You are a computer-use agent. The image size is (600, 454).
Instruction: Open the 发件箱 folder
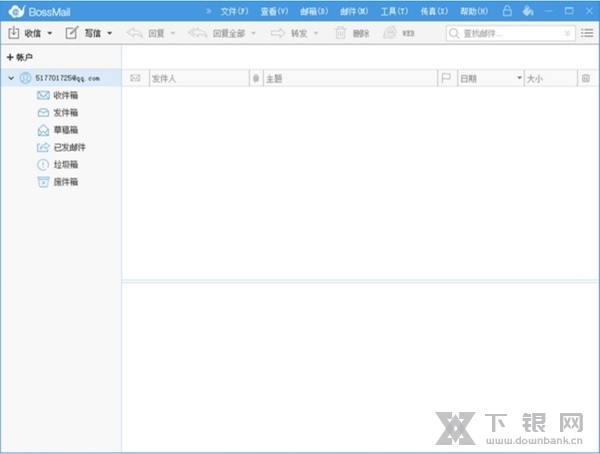point(66,113)
